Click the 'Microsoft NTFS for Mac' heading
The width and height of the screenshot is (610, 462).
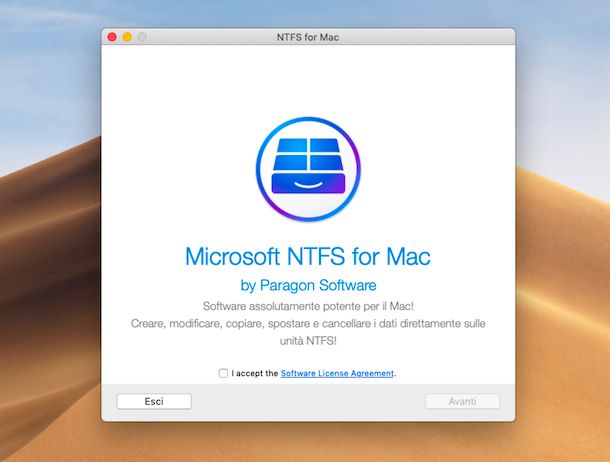coord(308,256)
